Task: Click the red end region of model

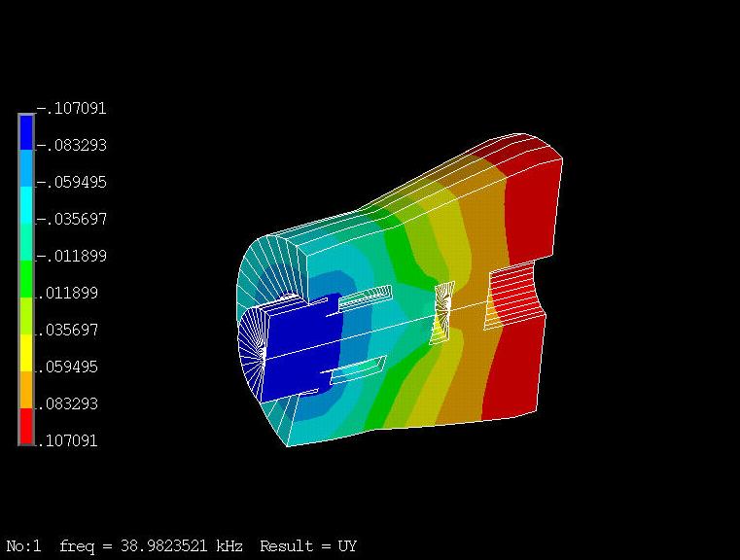Action: (x=532, y=212)
